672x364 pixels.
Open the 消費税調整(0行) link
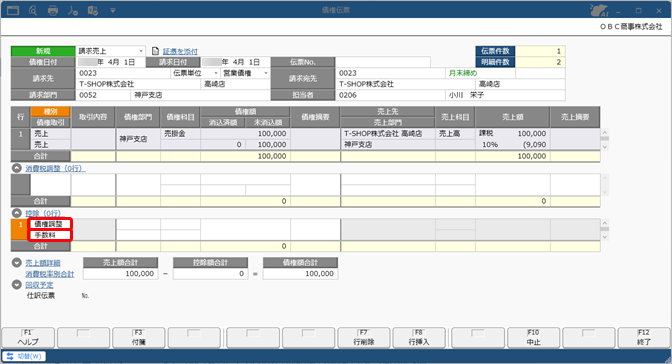point(55,168)
